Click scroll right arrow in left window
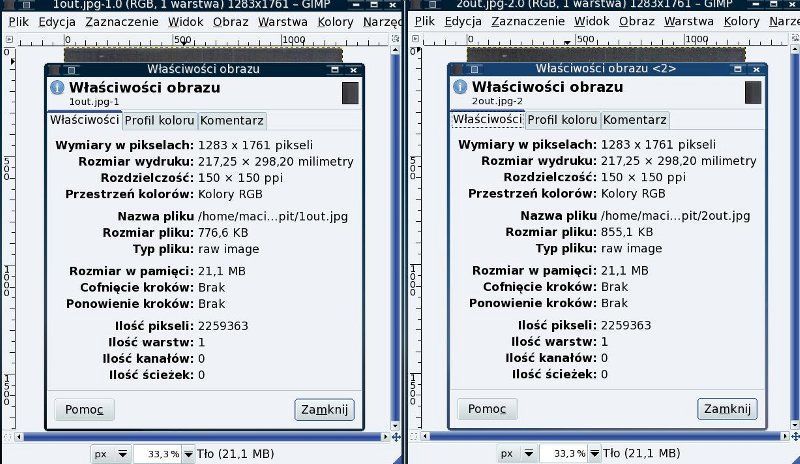The height and width of the screenshot is (464, 800). 385,437
